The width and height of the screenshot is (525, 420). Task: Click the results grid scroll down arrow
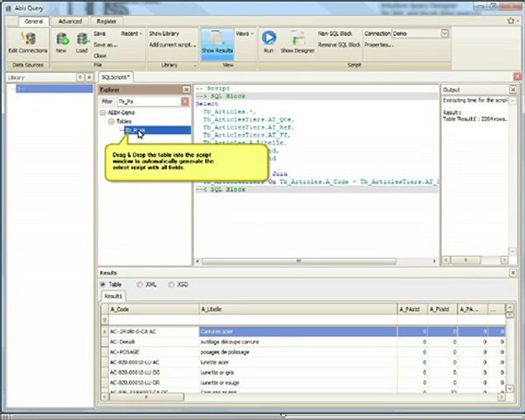[510, 389]
